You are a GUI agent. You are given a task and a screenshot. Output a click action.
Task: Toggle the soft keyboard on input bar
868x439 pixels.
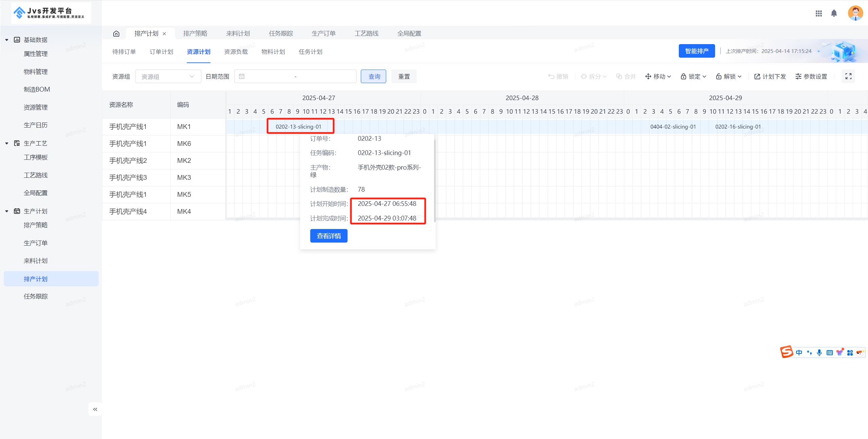coord(829,352)
